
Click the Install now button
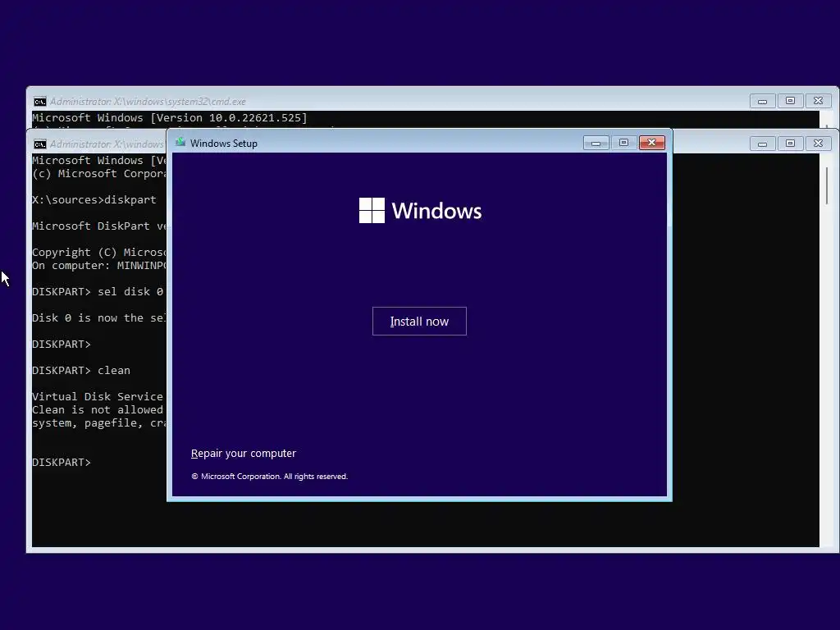pyautogui.click(x=419, y=321)
